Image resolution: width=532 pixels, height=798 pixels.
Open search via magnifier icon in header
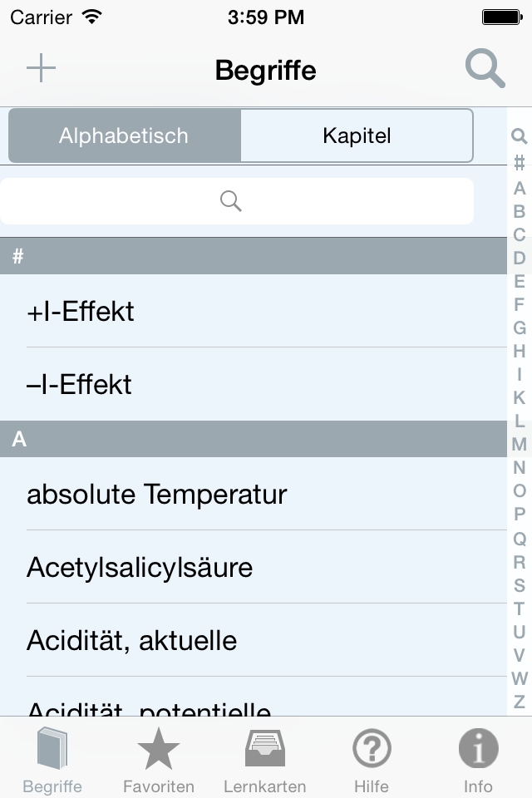coord(485,68)
